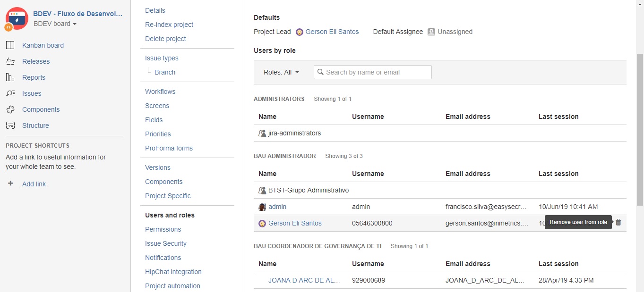Viewport: 644px width, 292px height.
Task: Open Components in left sidebar
Action: coord(41,109)
